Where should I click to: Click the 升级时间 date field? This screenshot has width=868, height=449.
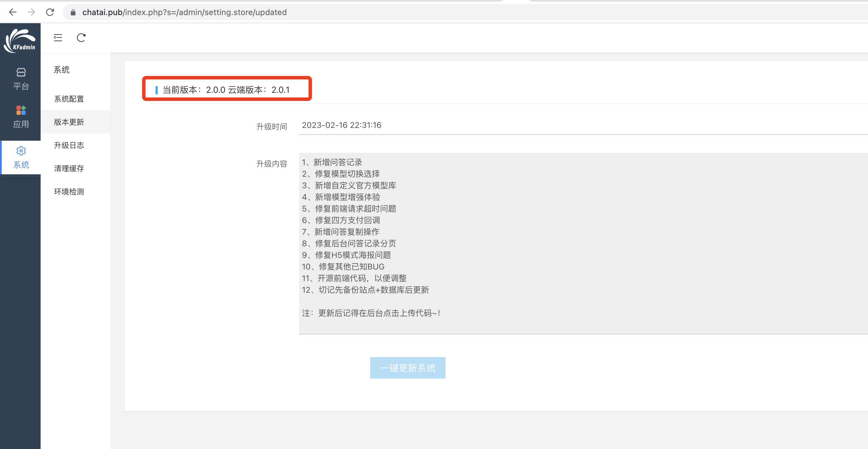click(x=583, y=125)
